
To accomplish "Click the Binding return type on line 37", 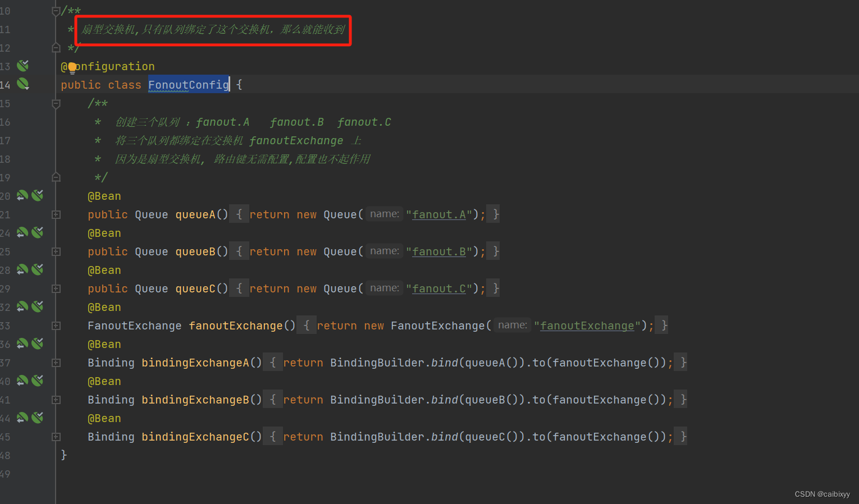I will (111, 363).
